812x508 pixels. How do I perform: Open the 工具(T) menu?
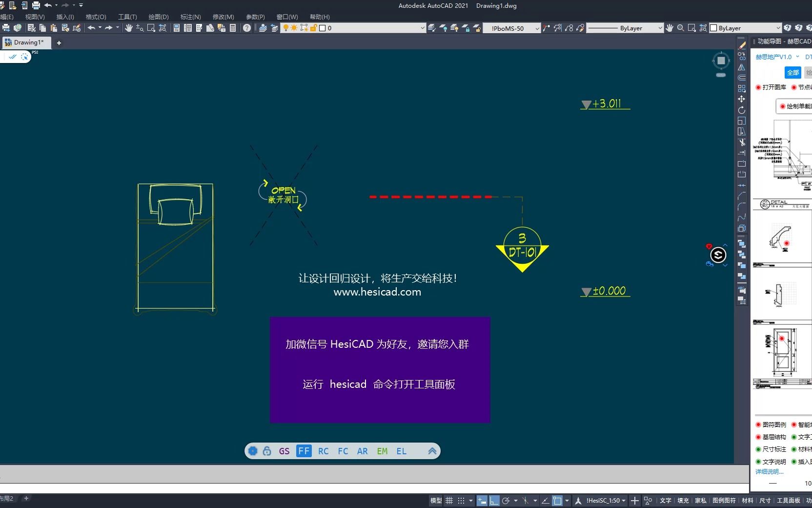(127, 17)
